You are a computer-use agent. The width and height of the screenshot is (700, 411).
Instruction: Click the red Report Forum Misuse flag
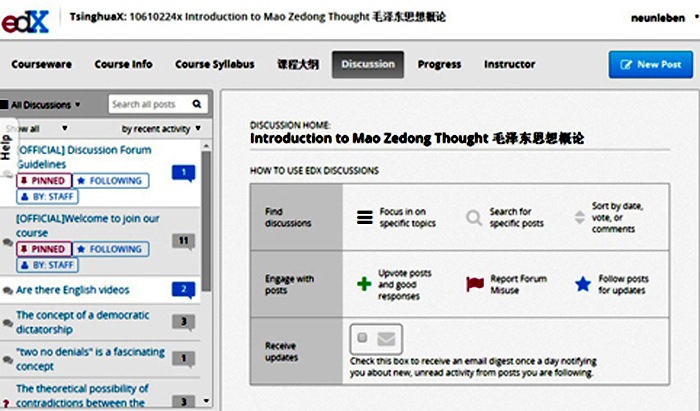coord(475,284)
